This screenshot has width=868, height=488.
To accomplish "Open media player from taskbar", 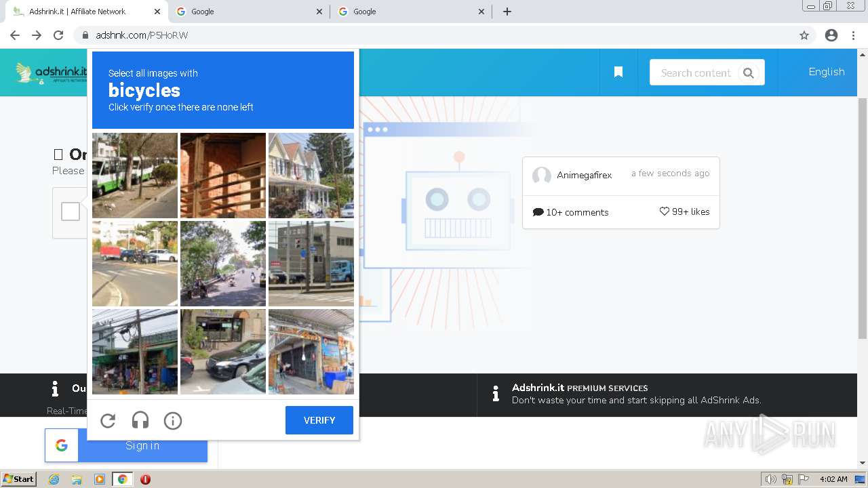I will pyautogui.click(x=100, y=479).
